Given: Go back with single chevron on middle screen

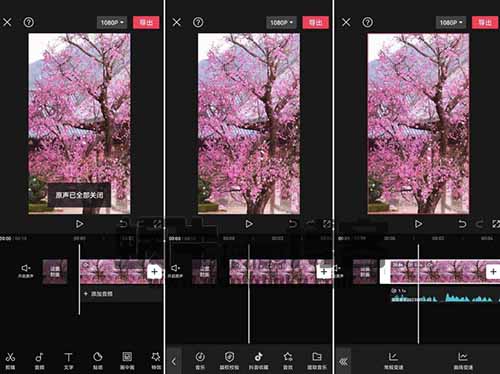Looking at the screenshot, I should coord(174,361).
